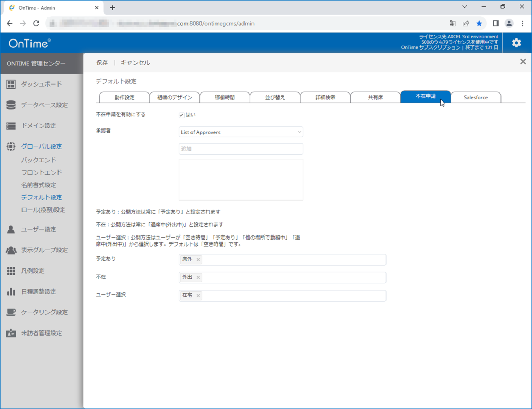
Task: Remove the 席外 tag from 予定あり
Action: 198,259
